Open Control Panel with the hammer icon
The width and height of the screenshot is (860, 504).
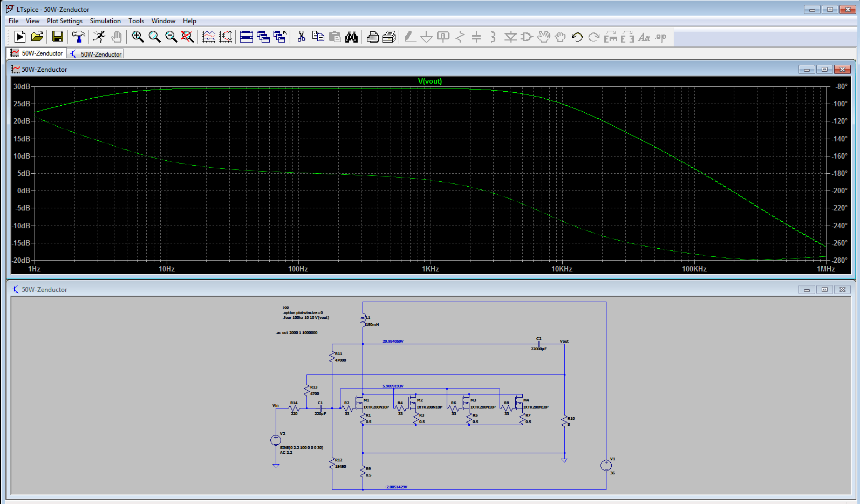point(79,37)
